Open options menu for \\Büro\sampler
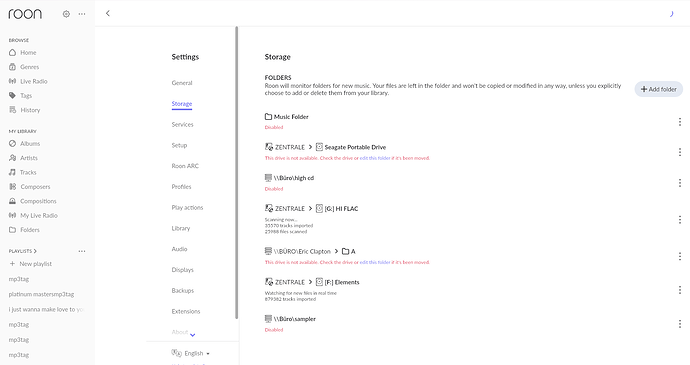The image size is (690, 365). [x=680, y=324]
